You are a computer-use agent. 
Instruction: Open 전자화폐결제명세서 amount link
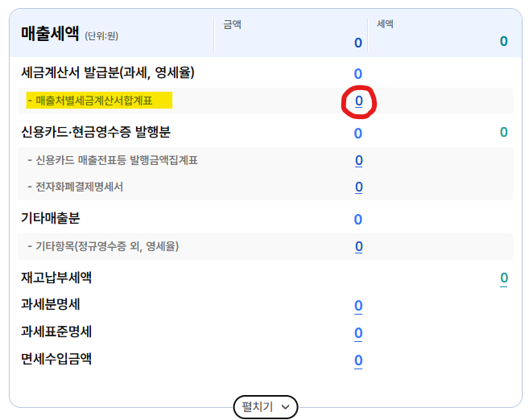pos(358,187)
